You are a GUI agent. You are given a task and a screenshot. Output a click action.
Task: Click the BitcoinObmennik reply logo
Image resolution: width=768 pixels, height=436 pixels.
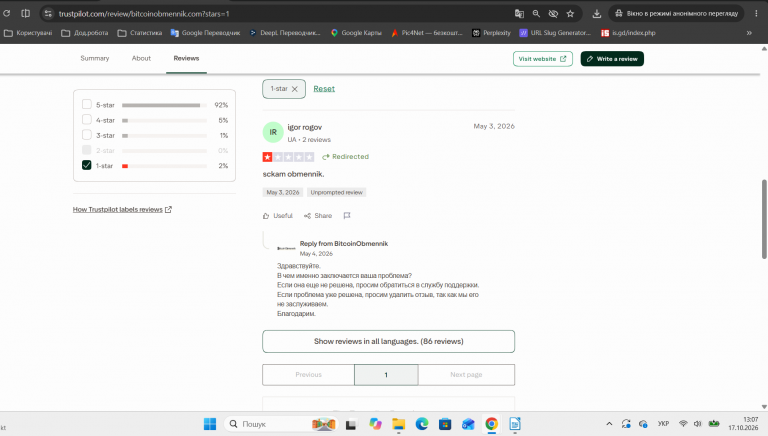point(286,248)
